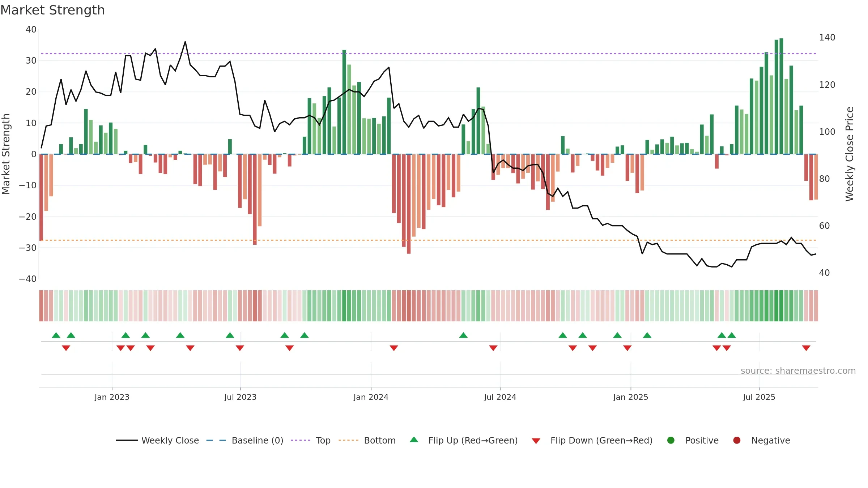Click the red circle Negative legend icon
868x488 pixels.
737,440
